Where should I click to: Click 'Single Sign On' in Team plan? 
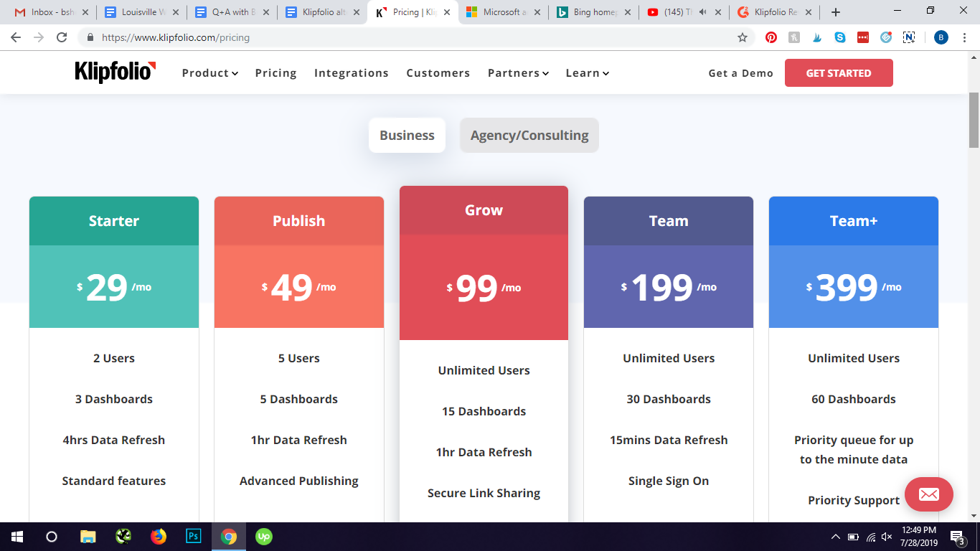(x=669, y=481)
